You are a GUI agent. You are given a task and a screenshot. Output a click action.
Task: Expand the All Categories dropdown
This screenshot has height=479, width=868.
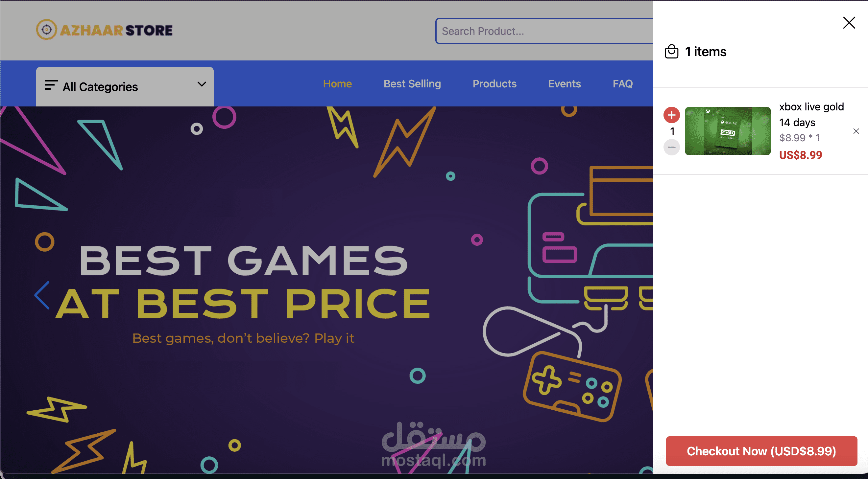tap(125, 86)
